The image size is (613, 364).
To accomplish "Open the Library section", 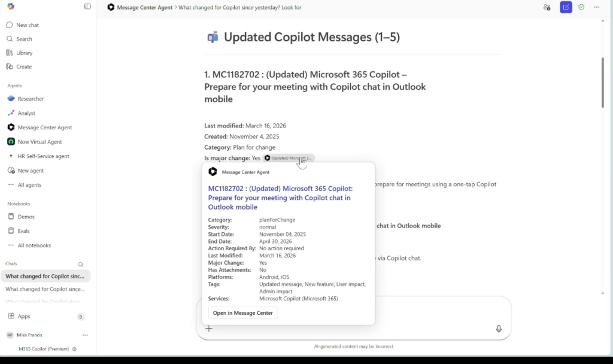I will (24, 53).
